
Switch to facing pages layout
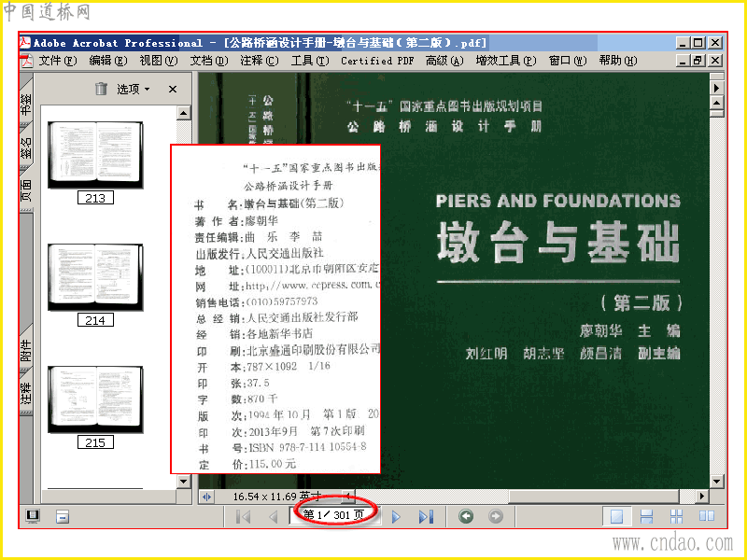click(707, 516)
